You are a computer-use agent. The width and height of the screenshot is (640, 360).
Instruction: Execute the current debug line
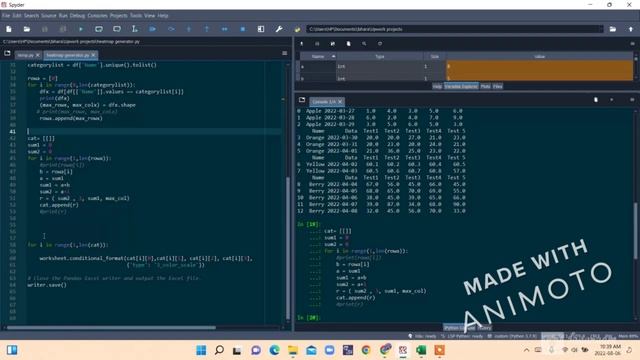click(171, 29)
